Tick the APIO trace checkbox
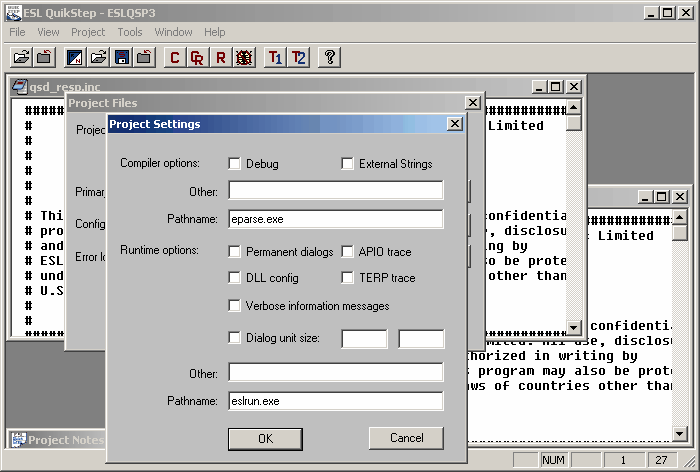This screenshot has height=472, width=700. pyautogui.click(x=348, y=252)
